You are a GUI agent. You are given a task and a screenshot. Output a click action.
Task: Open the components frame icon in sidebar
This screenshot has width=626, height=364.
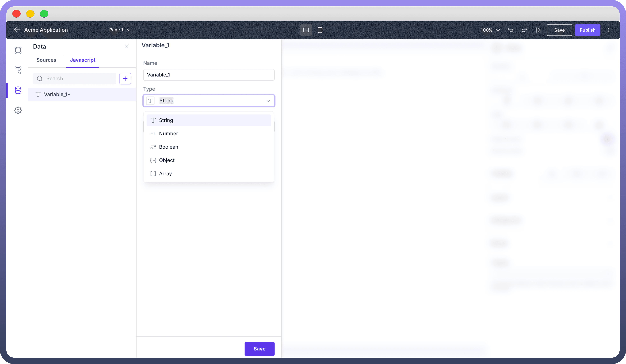tap(18, 50)
